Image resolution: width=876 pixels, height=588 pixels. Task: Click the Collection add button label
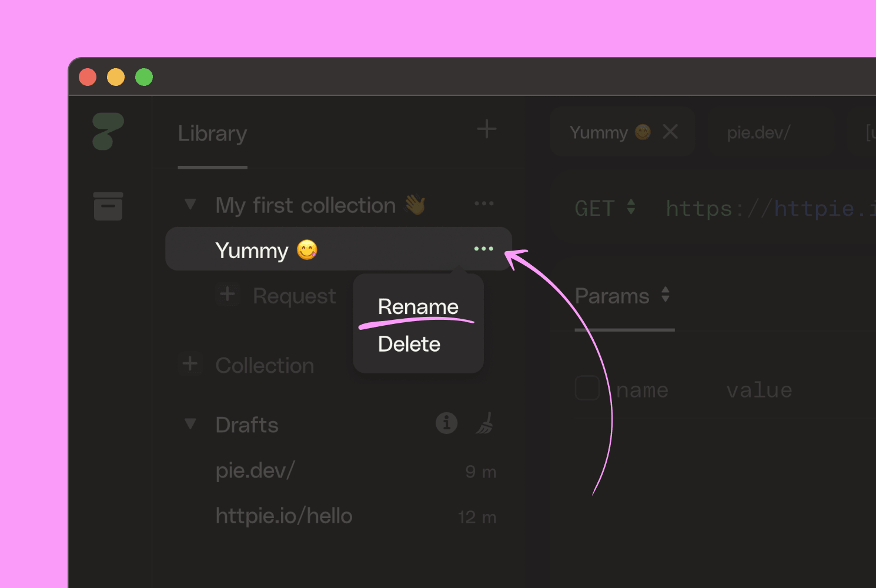click(x=265, y=365)
